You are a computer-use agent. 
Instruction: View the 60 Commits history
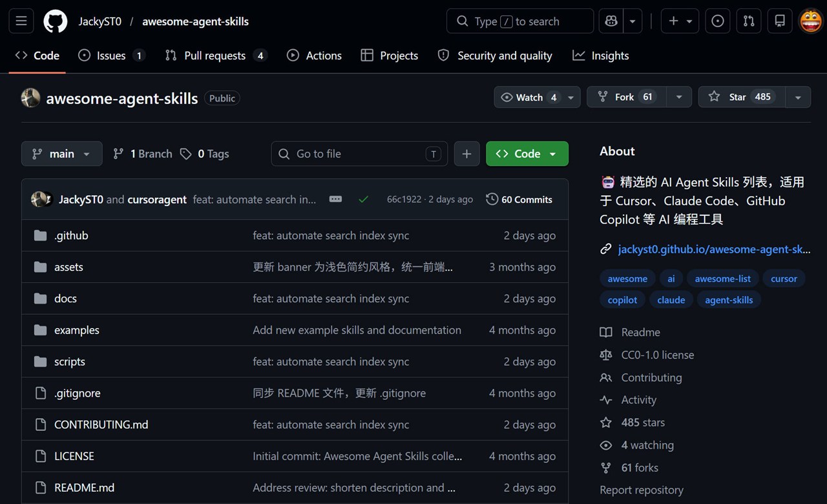519,200
